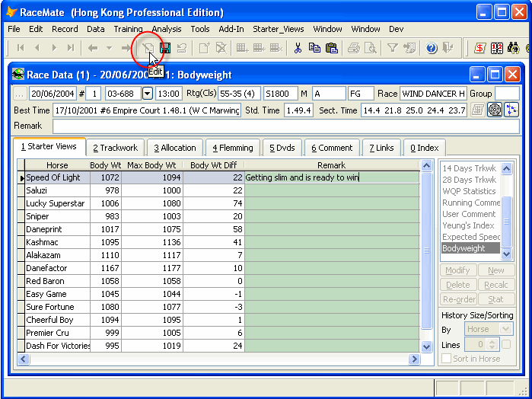Click the film reel icon beside Sect. Time

[495, 110]
